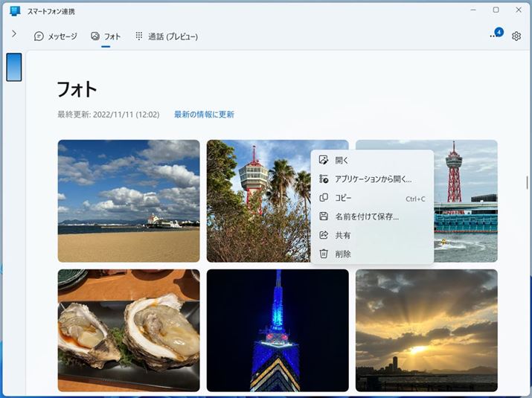Click the vertical scrollbar on the right edge
Image resolution: width=532 pixels, height=398 pixels.
(x=527, y=182)
